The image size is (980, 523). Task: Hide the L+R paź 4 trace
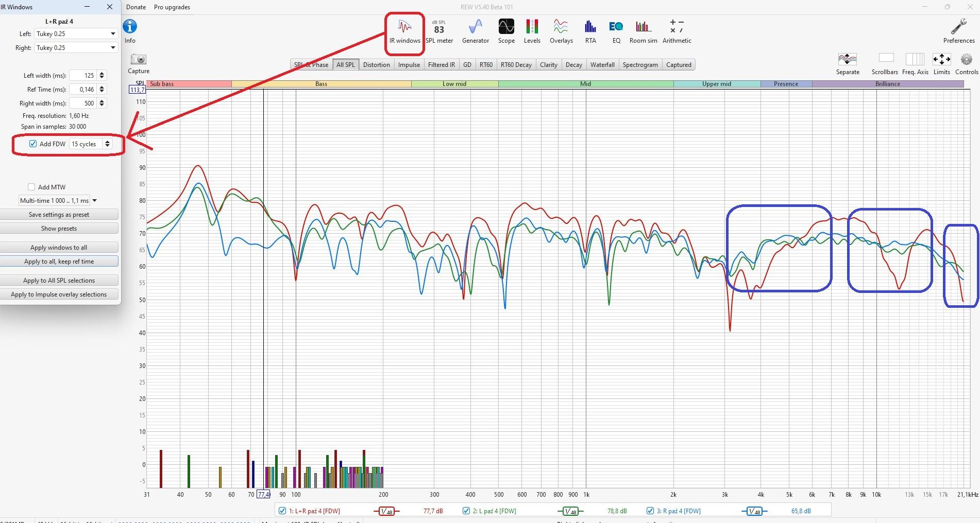(282, 511)
